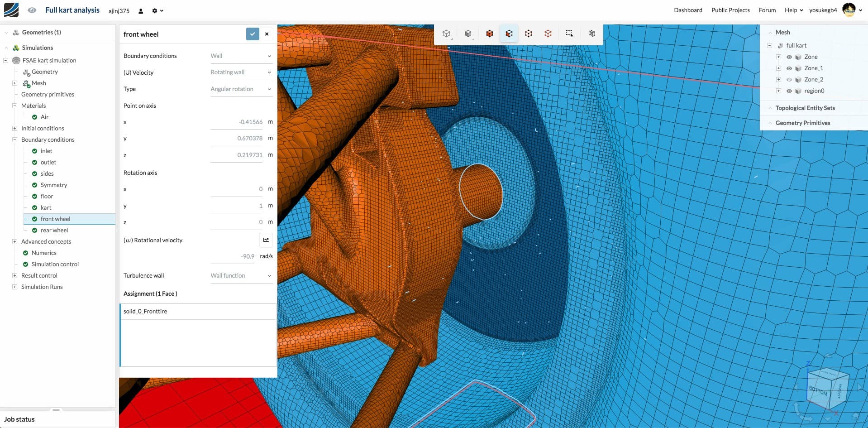The height and width of the screenshot is (428, 868).
Task: Open Turbulence wall function dropdown
Action: [241, 275]
